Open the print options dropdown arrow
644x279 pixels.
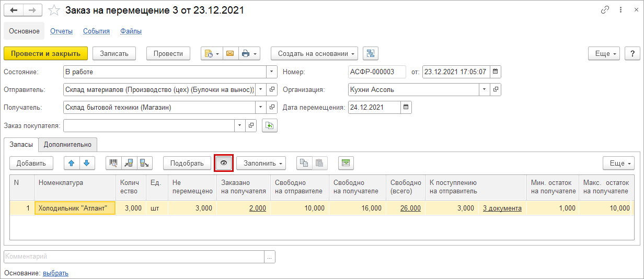coord(255,53)
